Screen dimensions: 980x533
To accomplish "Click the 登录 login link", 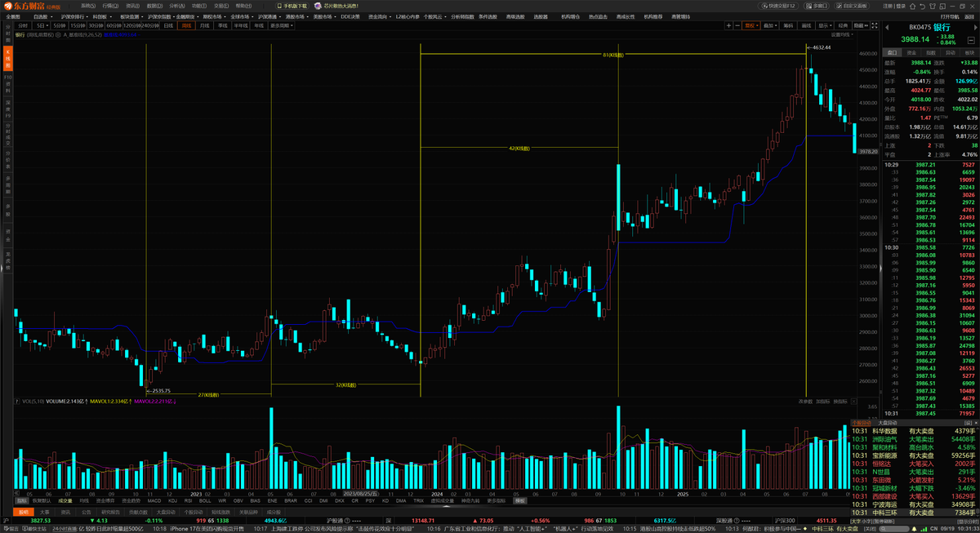I will [x=901, y=6].
